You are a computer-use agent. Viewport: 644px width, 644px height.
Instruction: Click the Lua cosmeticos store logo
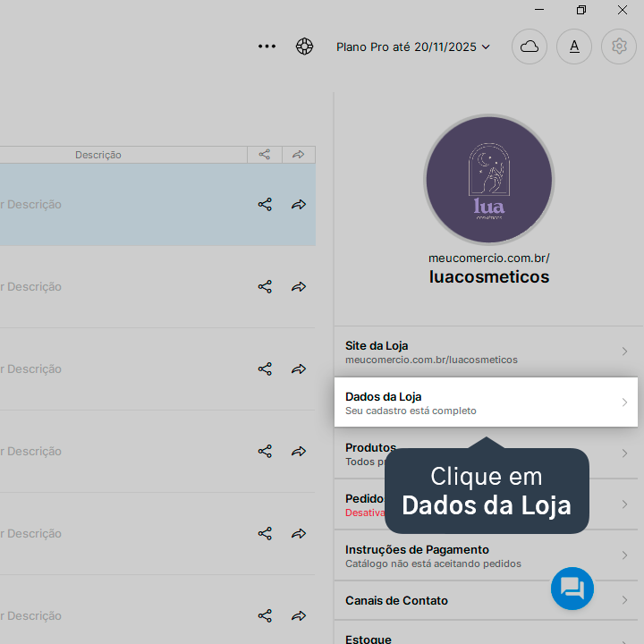tap(488, 180)
